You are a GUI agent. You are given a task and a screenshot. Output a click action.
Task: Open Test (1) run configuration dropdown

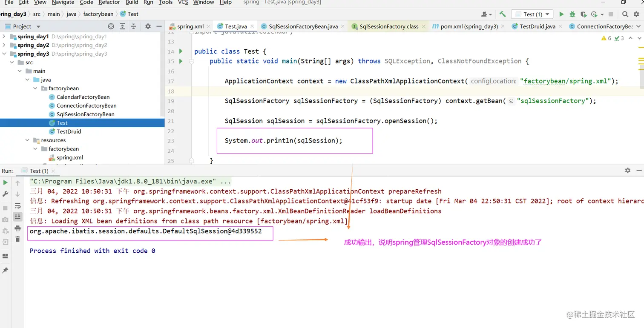(x=532, y=14)
